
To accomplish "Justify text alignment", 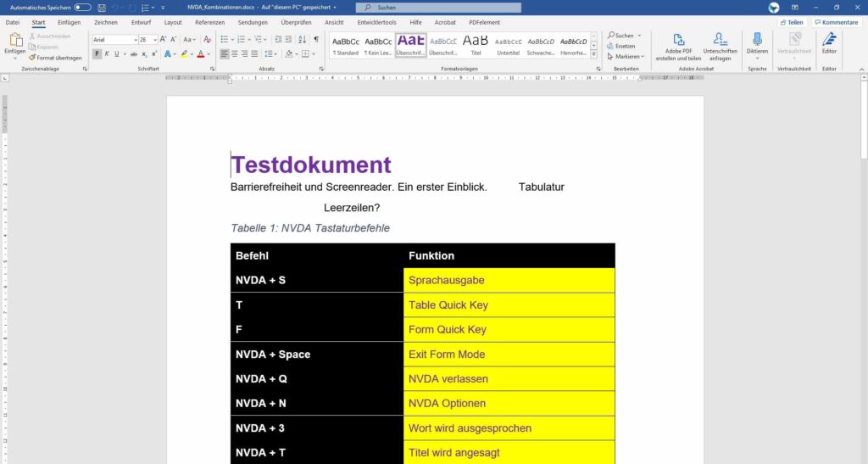I will (x=254, y=53).
